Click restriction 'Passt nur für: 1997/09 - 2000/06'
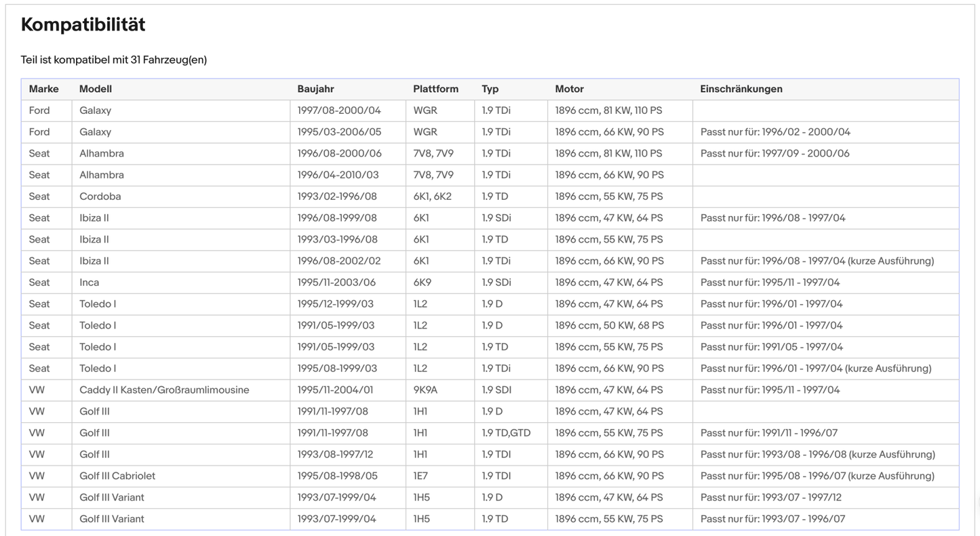 pos(775,153)
